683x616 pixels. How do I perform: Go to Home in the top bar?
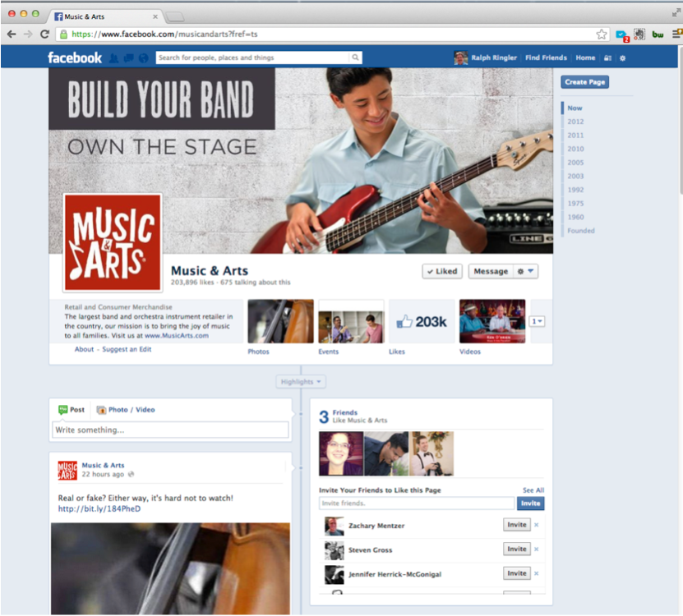585,58
